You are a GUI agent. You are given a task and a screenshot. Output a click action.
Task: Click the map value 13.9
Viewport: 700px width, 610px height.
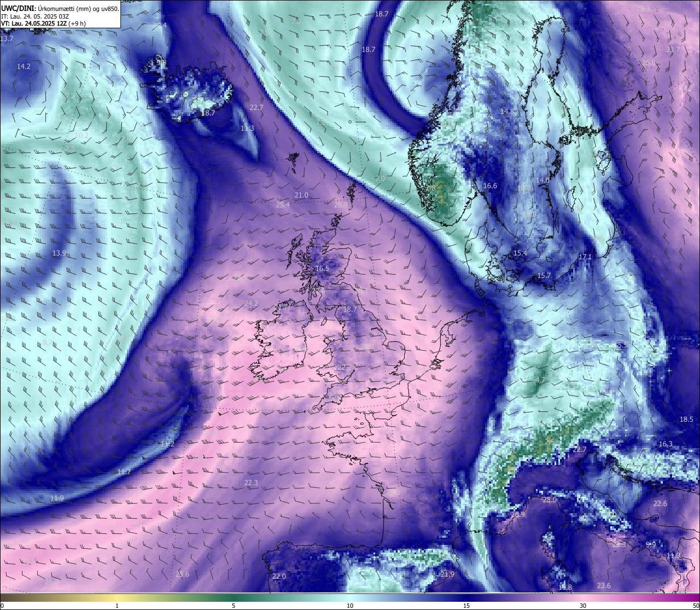click(59, 253)
